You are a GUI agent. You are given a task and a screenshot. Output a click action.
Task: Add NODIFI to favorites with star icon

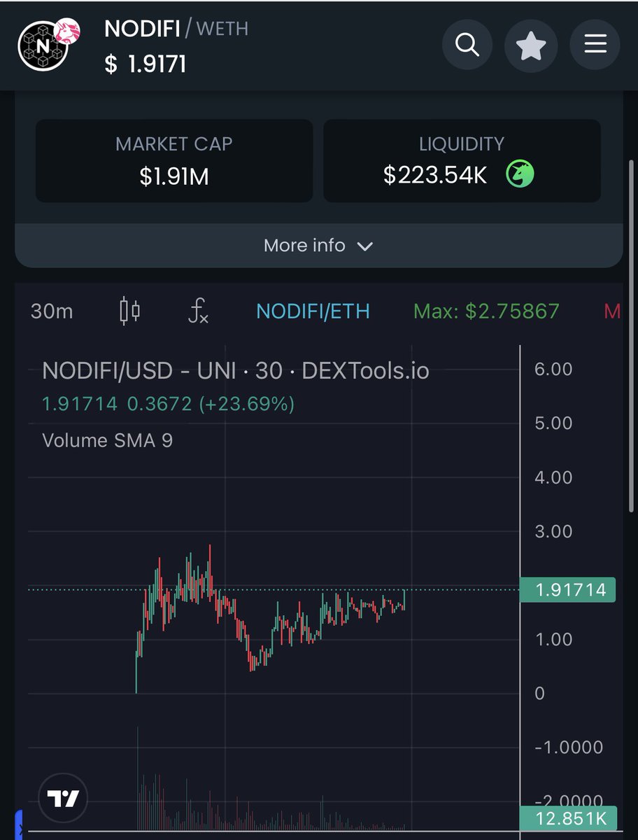coord(531,45)
